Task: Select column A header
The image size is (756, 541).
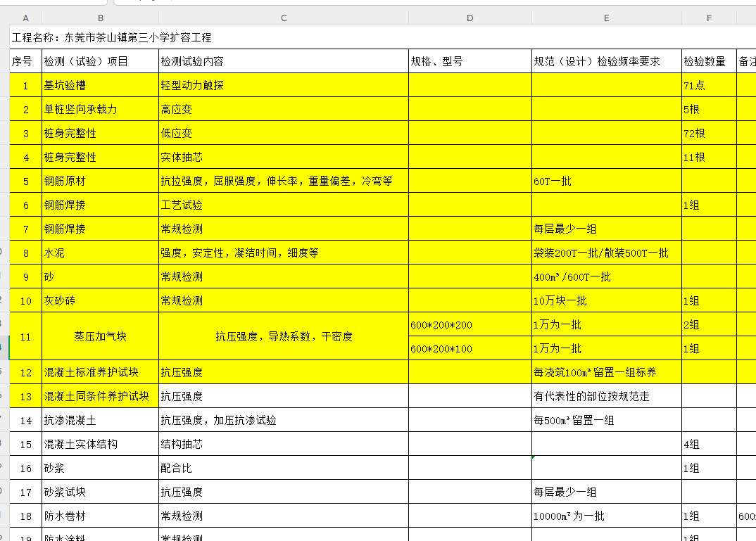Action: pos(25,18)
